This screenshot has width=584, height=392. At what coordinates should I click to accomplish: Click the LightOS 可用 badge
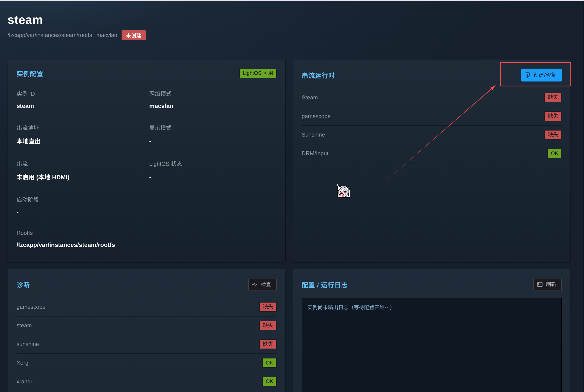258,73
